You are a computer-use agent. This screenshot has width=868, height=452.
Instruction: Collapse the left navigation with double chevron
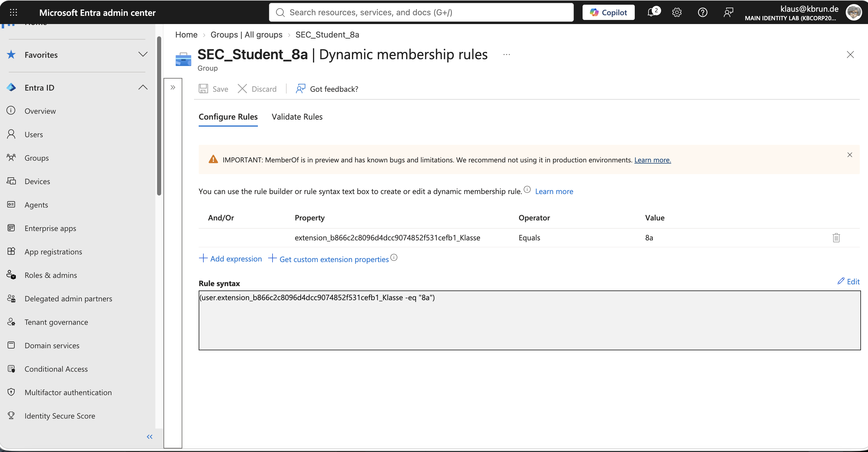(x=150, y=437)
